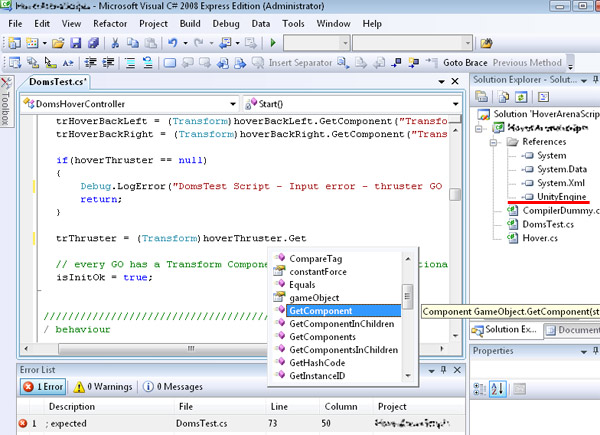Click Decrease Indent icon in text toolbar
The image size is (600, 435).
(90, 62)
